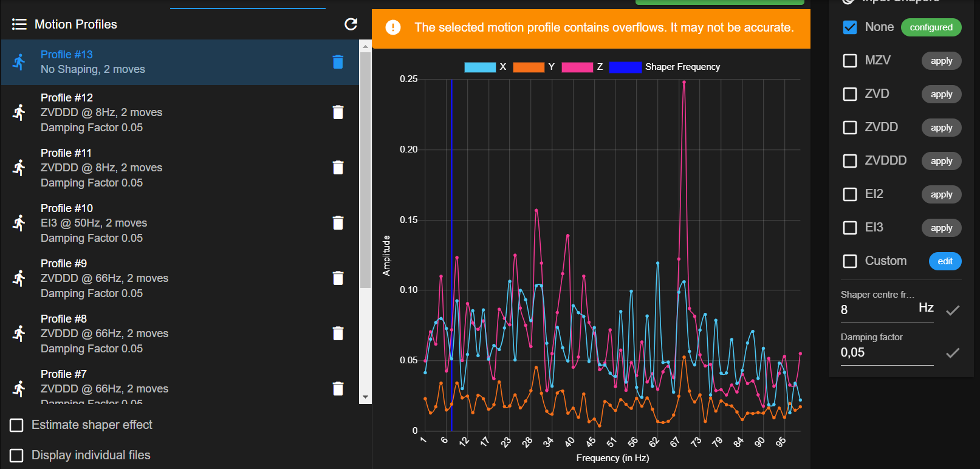Edit the Custom shaper
980x469 pixels.
pyautogui.click(x=945, y=261)
